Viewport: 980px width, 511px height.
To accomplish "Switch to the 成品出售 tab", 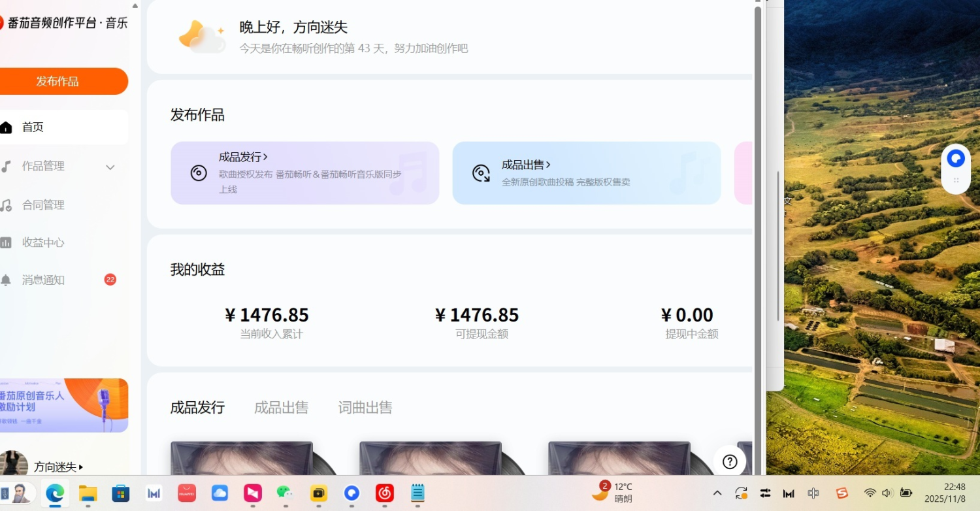I will (281, 407).
